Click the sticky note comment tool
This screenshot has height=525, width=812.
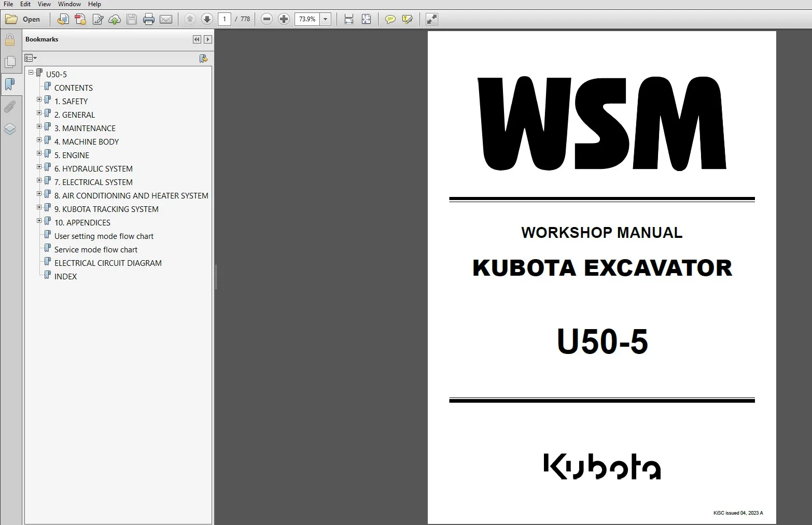click(390, 19)
